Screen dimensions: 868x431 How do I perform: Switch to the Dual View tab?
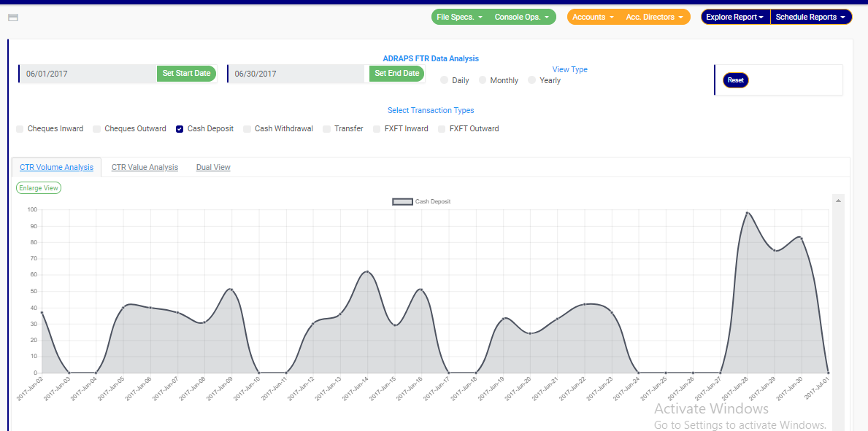coord(213,167)
